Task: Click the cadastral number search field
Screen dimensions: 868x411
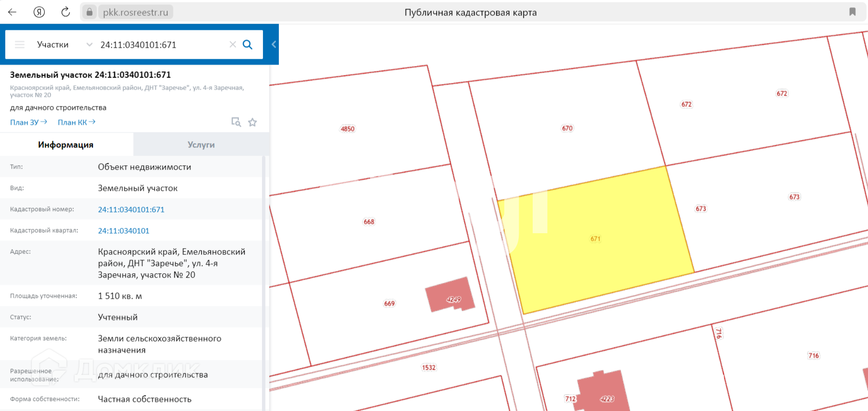Action: [161, 45]
